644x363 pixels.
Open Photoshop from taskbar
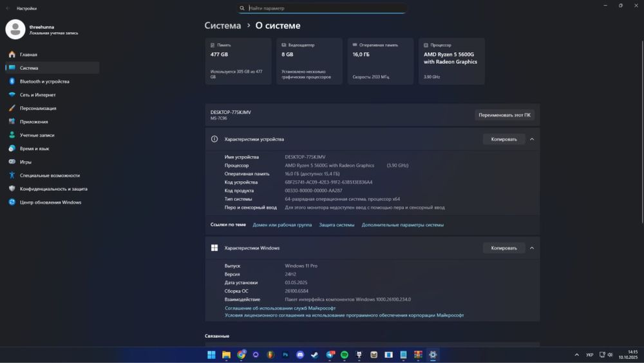point(285,355)
